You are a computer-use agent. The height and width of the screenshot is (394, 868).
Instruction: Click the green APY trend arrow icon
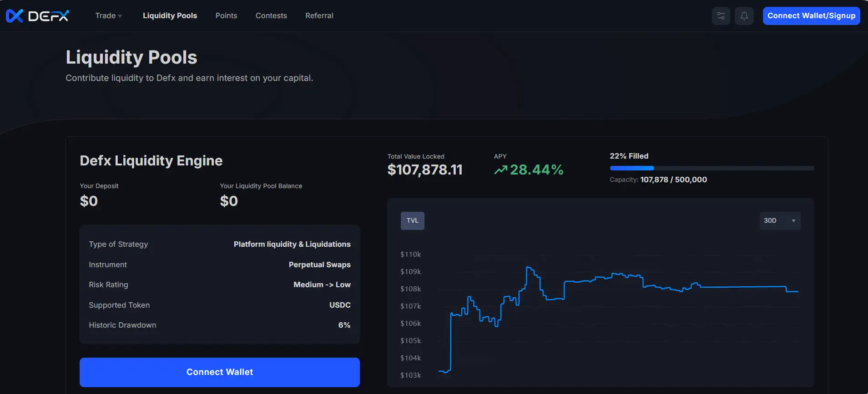(500, 170)
